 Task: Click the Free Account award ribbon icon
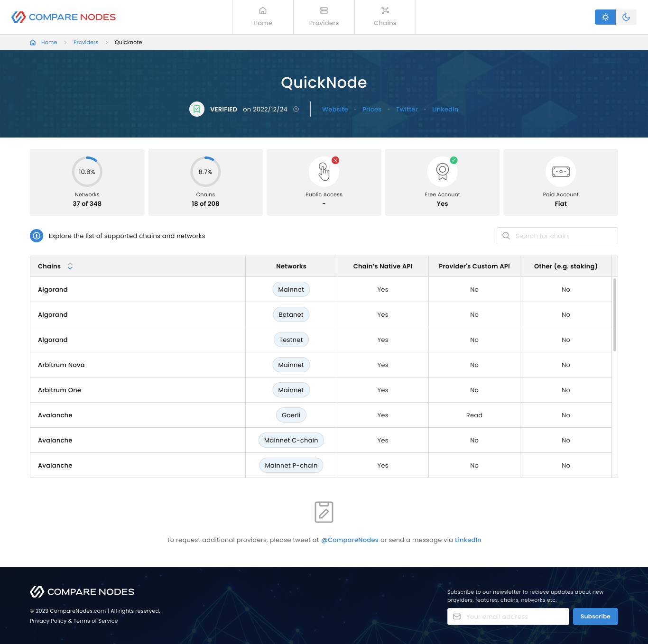pos(443,172)
